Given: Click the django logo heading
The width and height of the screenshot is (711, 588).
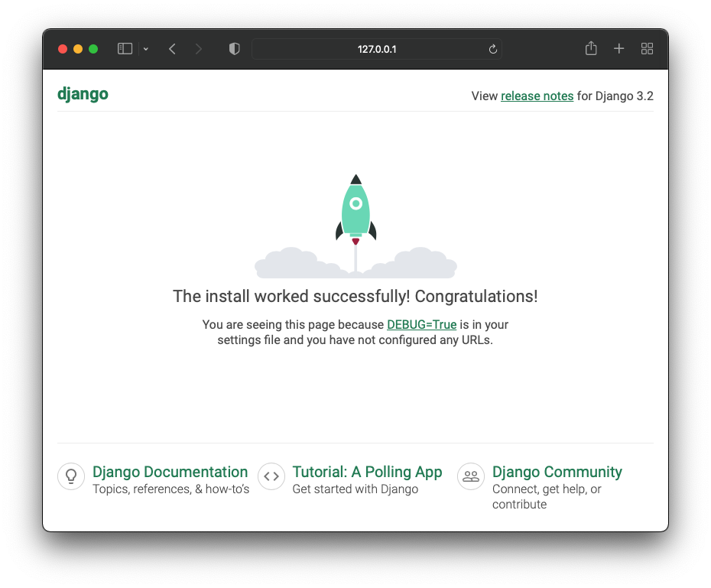Looking at the screenshot, I should [83, 94].
